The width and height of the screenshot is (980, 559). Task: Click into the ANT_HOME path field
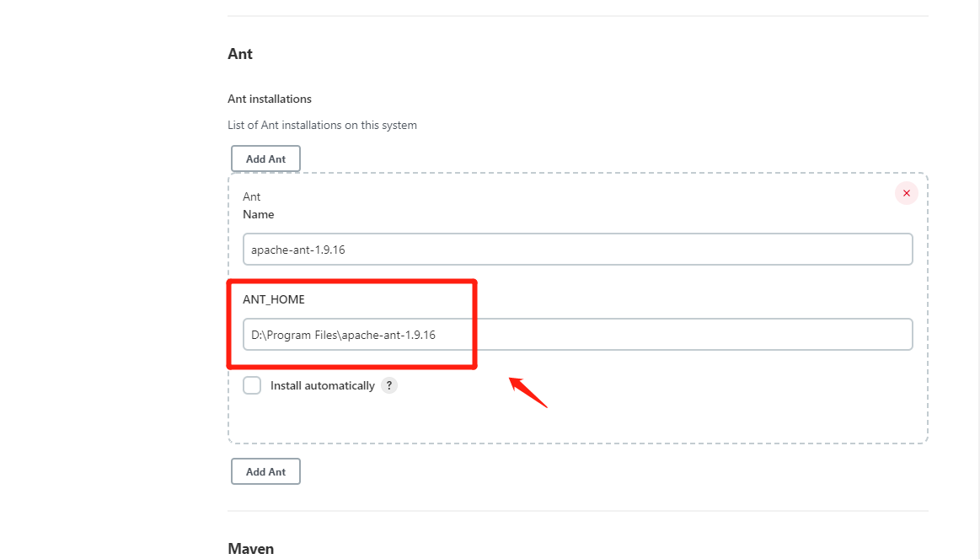(x=577, y=334)
